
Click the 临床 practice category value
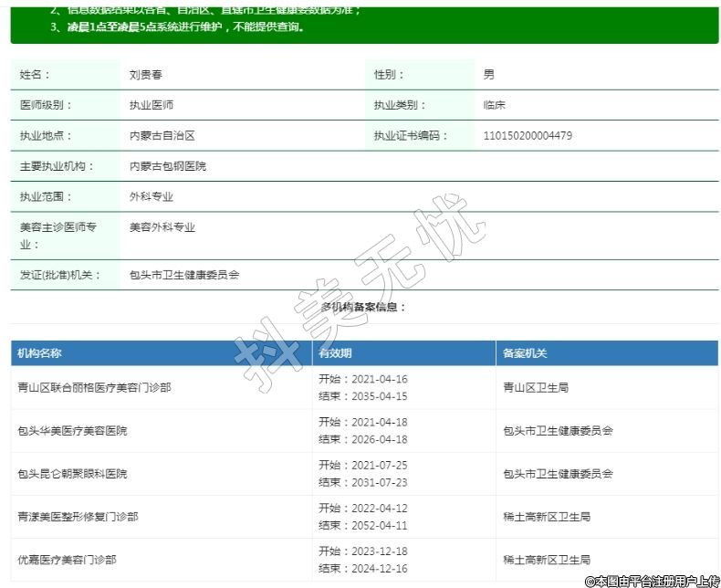pyautogui.click(x=494, y=105)
